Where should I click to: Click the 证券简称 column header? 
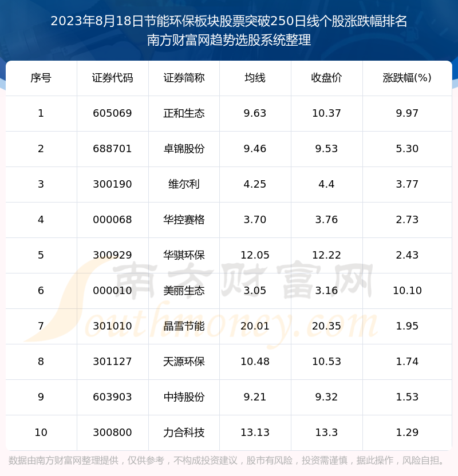click(184, 78)
